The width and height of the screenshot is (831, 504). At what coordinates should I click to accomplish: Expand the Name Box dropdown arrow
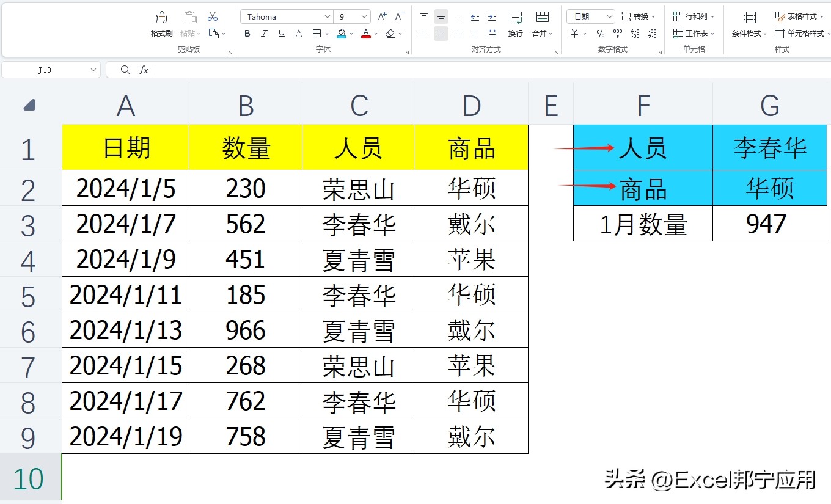pyautogui.click(x=93, y=70)
